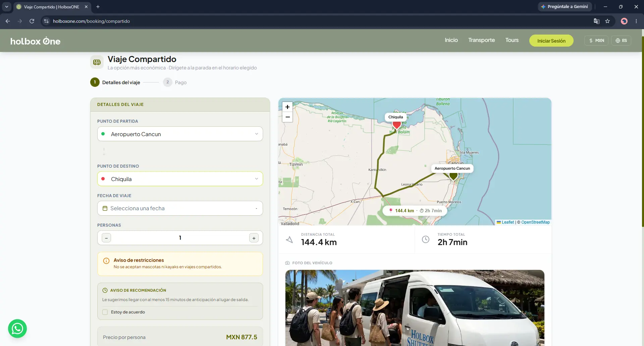Open the Tours menu item
The image size is (644, 346).
tap(512, 40)
